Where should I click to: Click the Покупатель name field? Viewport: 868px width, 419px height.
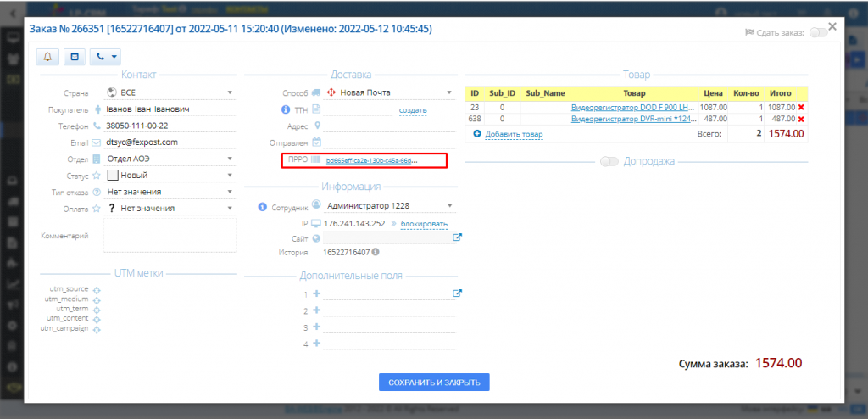(170, 109)
